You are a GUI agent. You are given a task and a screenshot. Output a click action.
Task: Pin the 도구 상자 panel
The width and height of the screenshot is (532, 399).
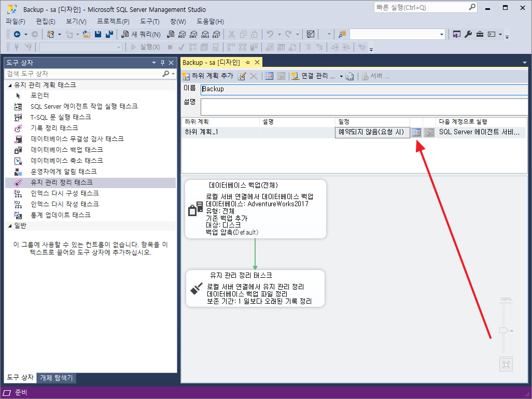click(x=162, y=63)
